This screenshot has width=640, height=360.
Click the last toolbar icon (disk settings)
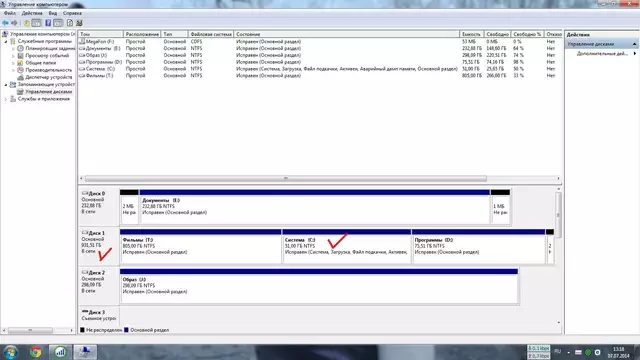pyautogui.click(x=79, y=23)
